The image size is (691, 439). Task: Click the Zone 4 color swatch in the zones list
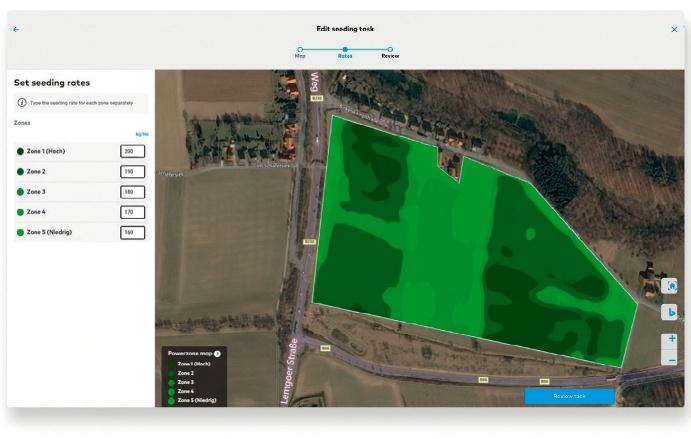pos(20,212)
